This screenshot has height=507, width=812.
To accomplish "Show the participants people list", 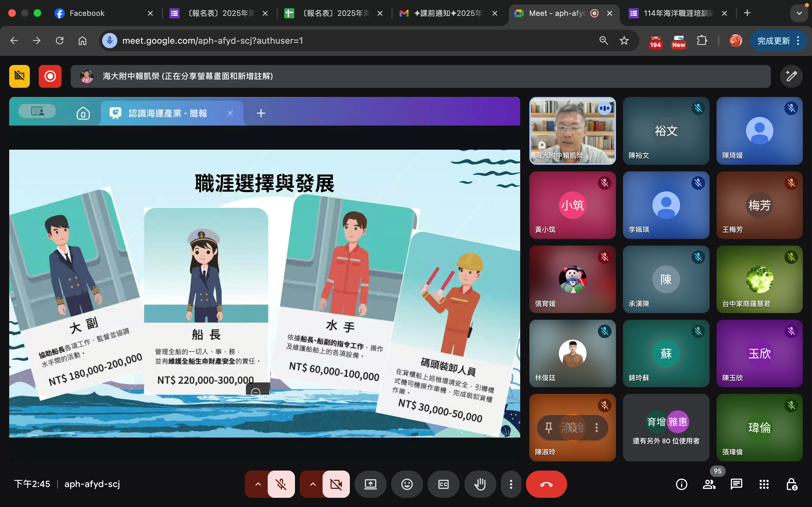I will tap(709, 484).
